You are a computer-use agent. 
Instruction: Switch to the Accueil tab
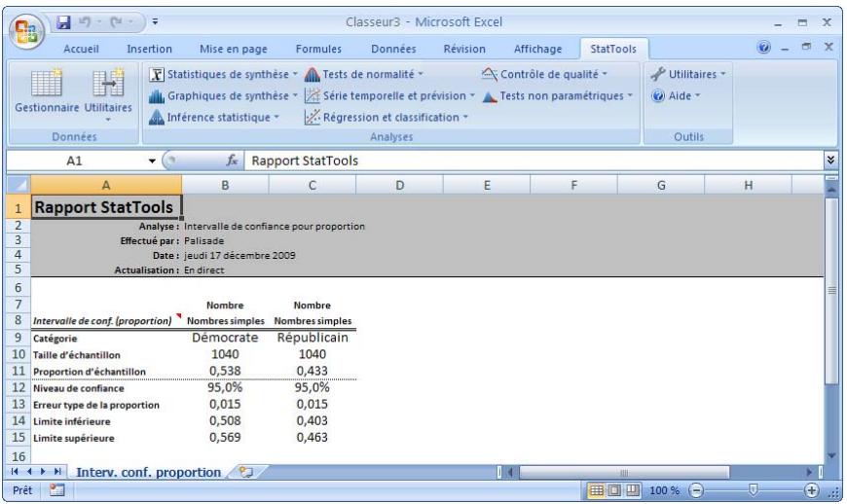81,49
